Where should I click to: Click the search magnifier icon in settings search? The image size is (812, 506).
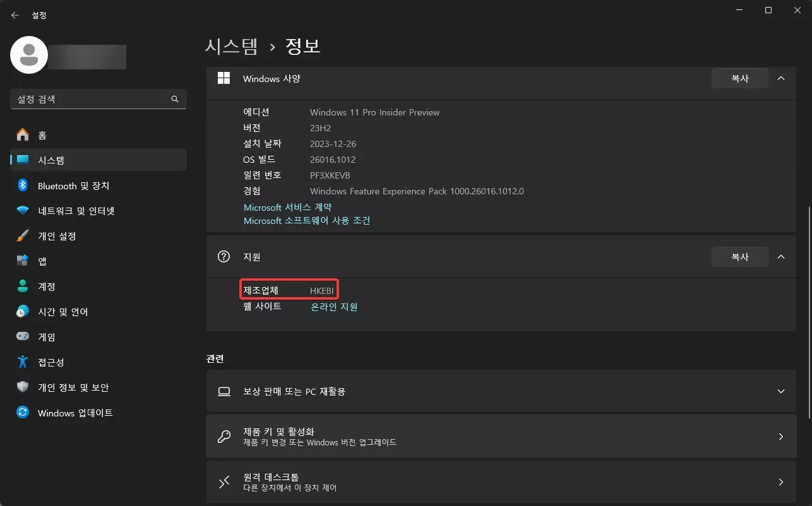(x=175, y=99)
